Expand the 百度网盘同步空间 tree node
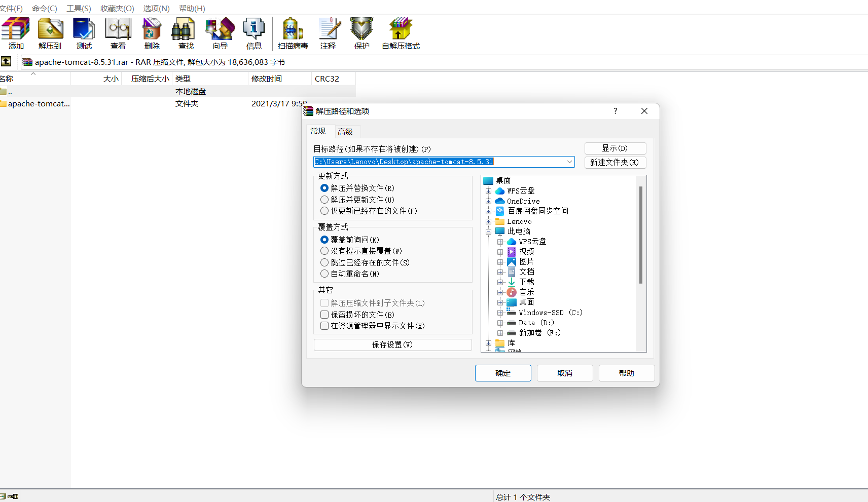868x502 pixels. coord(489,211)
